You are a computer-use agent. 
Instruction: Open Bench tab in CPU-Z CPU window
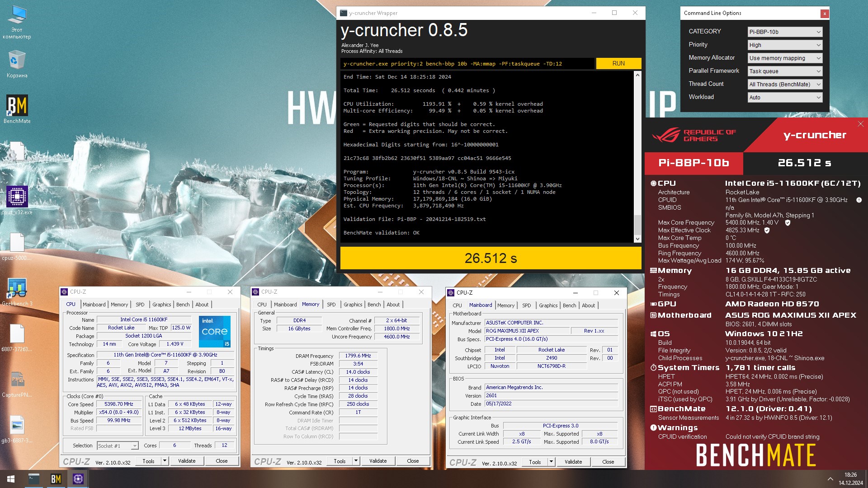tap(183, 305)
